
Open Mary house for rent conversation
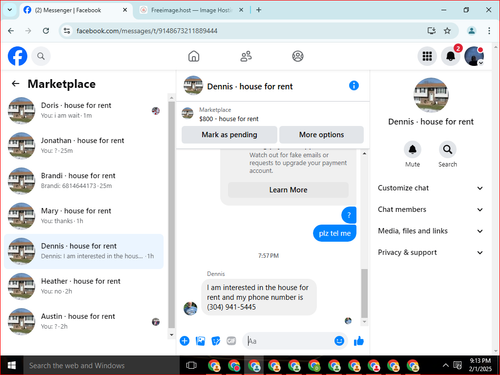pyautogui.click(x=84, y=216)
